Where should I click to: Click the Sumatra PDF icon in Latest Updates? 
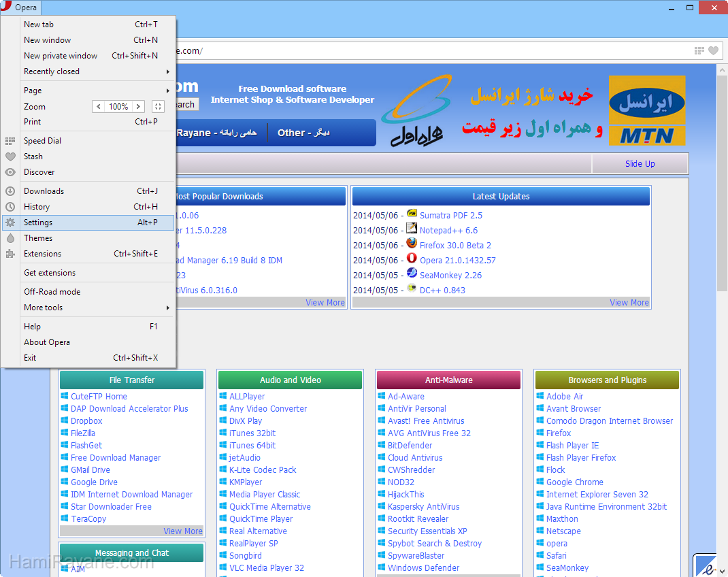[412, 214]
